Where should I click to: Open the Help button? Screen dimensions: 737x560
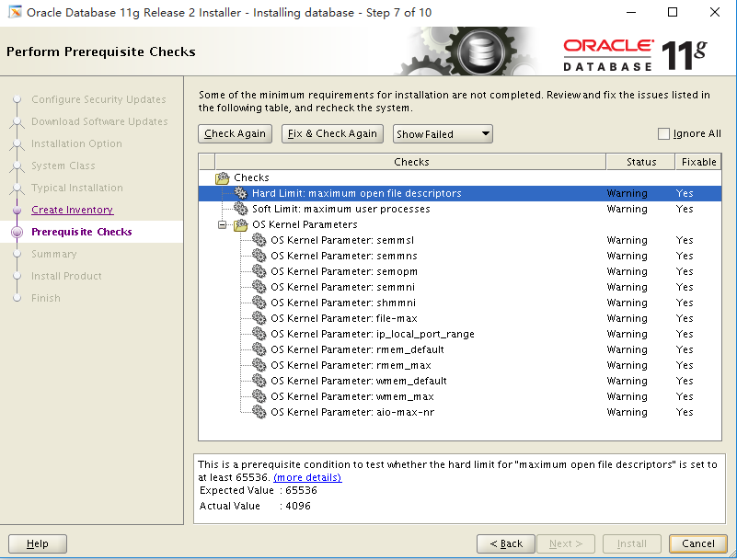38,543
